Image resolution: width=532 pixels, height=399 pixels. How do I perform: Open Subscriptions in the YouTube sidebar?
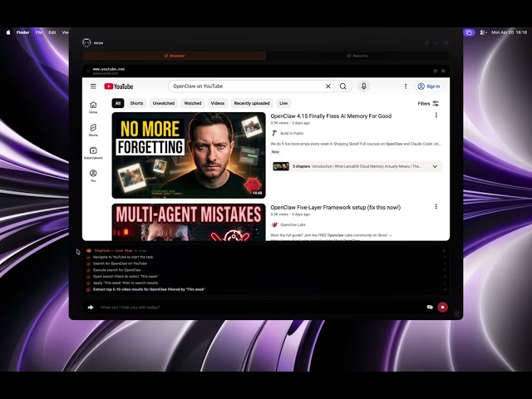point(93,153)
